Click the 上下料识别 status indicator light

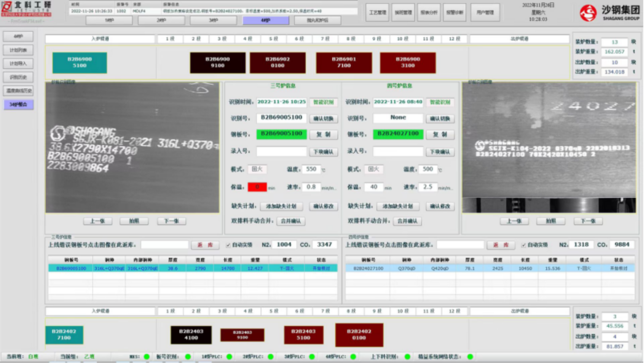[407, 357]
